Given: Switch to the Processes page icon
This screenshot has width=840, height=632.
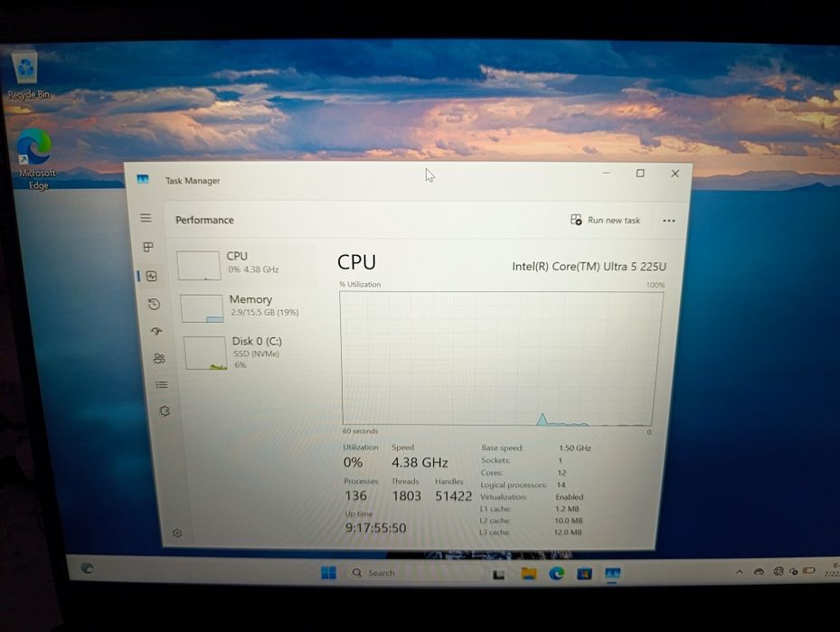Looking at the screenshot, I should click(x=148, y=247).
